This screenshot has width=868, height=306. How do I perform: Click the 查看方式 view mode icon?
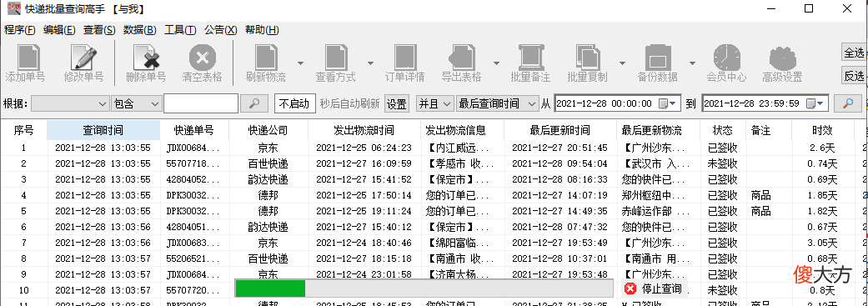(335, 58)
